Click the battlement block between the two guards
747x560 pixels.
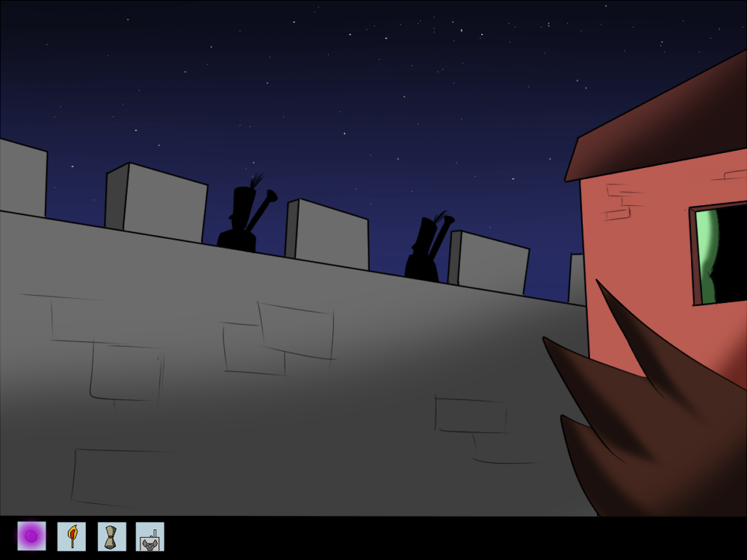(329, 234)
